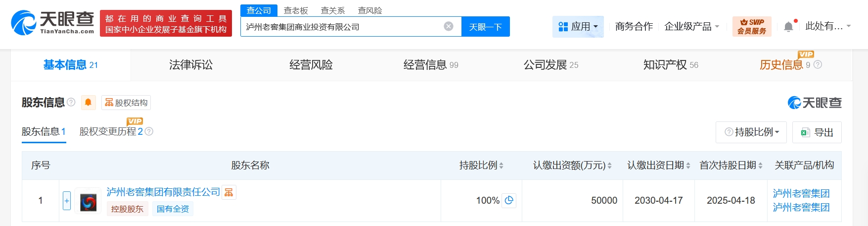Sort by 持股比例 column

pos(501,166)
